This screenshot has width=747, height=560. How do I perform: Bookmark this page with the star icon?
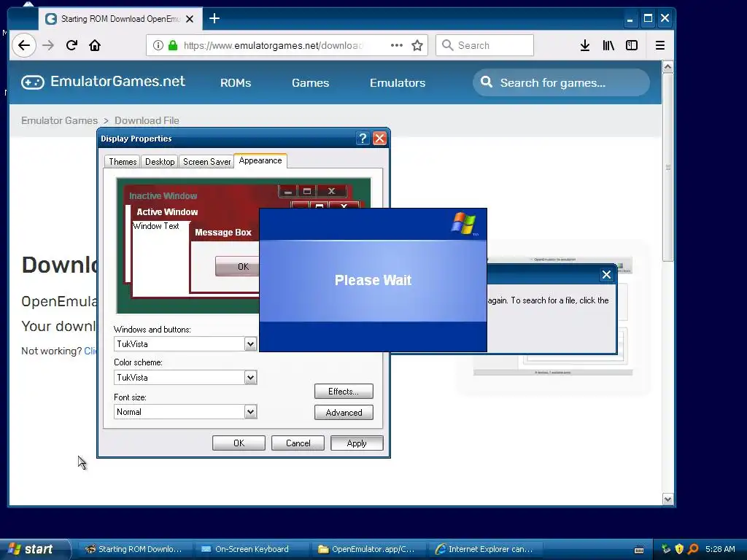coord(417,45)
